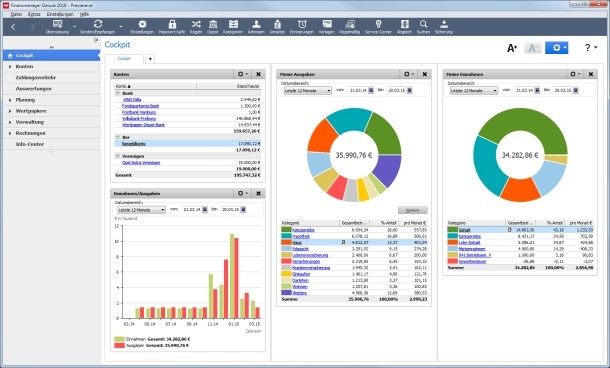Add a new cockpit tab with plus
This screenshot has height=368, width=610.
[x=150, y=59]
